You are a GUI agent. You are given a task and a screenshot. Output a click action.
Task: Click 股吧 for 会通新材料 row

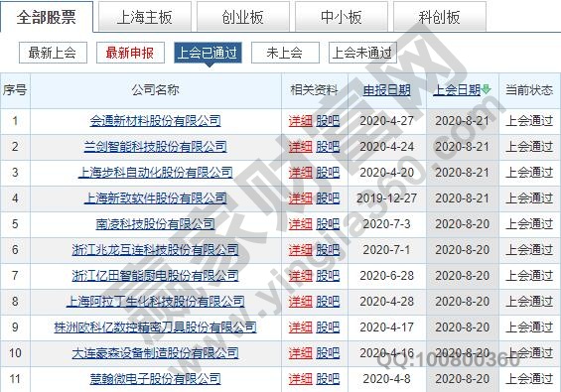pos(328,121)
